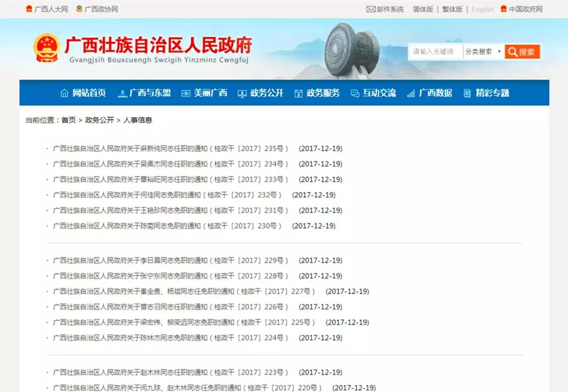
Task: Open notice 223号 about 赵木林
Action: pos(171,372)
